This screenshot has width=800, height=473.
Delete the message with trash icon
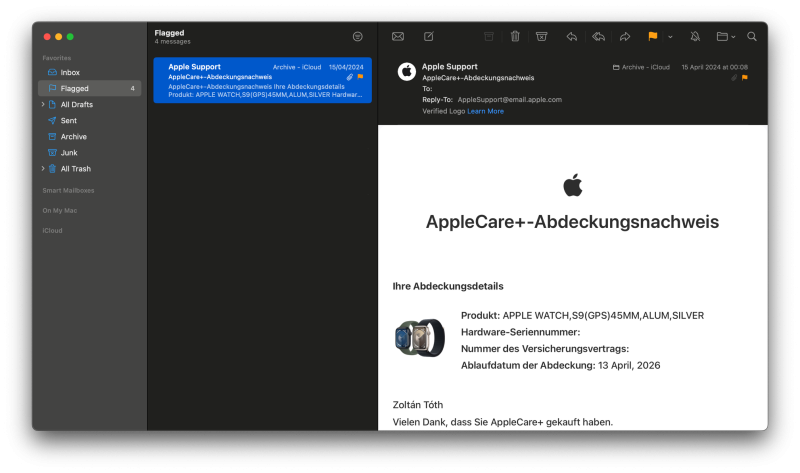pyautogui.click(x=515, y=36)
